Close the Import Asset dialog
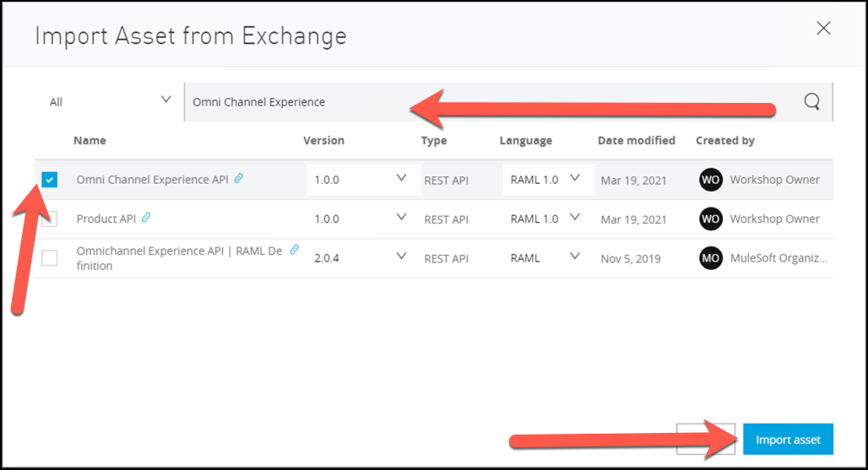 pos(823,29)
